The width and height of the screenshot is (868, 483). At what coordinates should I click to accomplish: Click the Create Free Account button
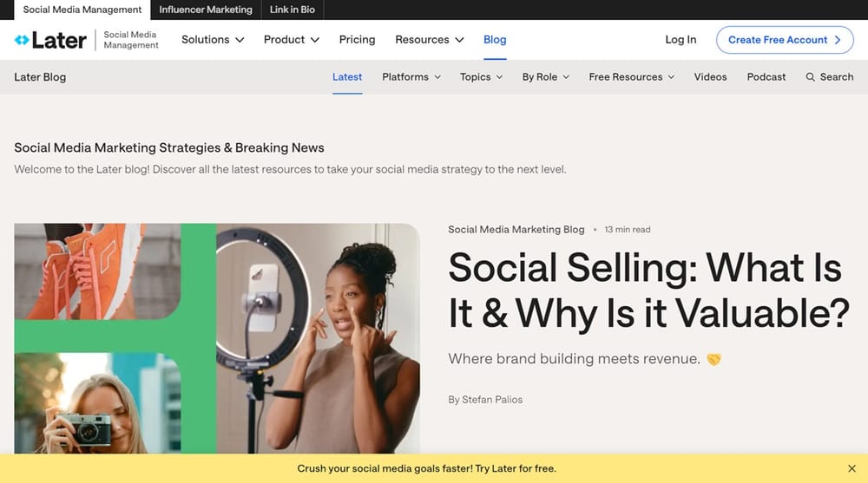click(785, 40)
